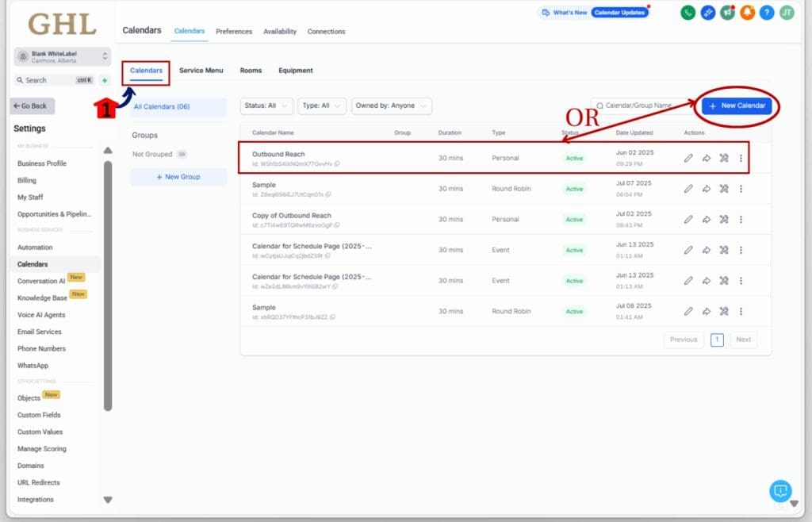The image size is (812, 522).
Task: Open the Rooms sub-tab
Action: (251, 71)
